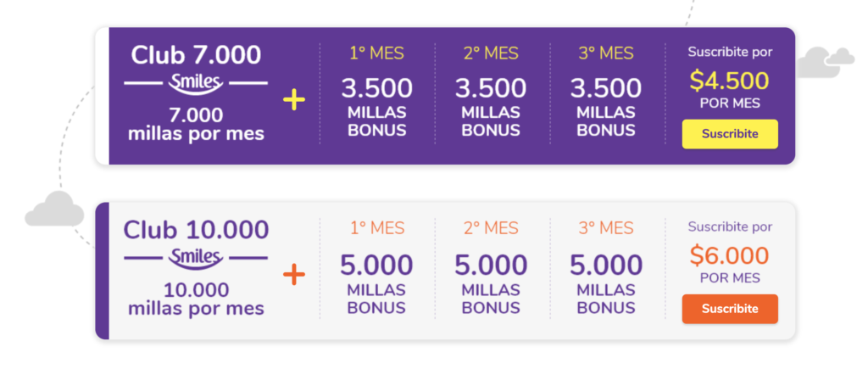
Task: Click the yellow plus icon
Action: [294, 101]
